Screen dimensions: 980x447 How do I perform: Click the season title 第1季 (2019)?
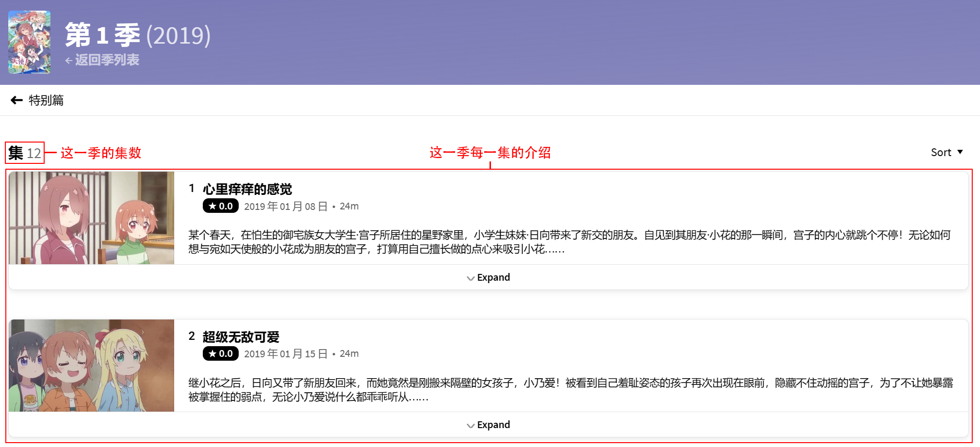(x=137, y=35)
